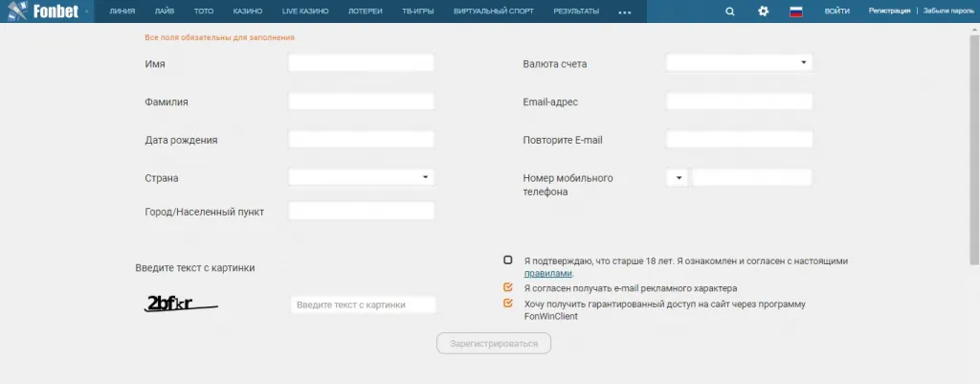Expand the small arrow next to Fonbet logo
Image resolution: width=980 pixels, height=384 pixels.
point(86,11)
